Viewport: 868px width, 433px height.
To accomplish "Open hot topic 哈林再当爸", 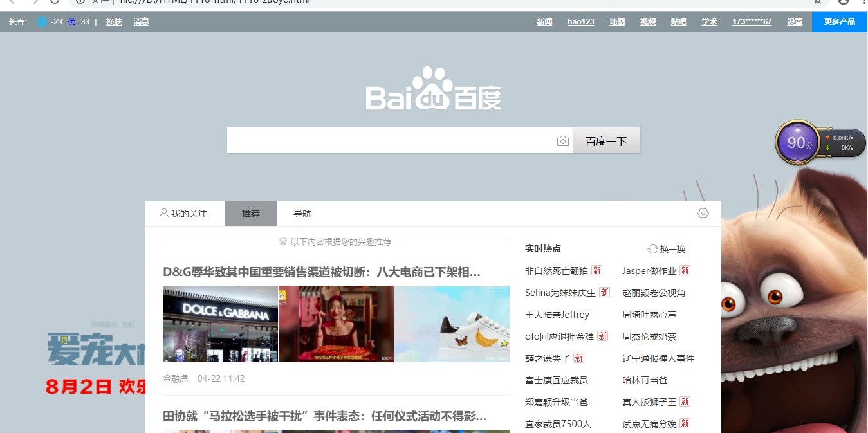I will click(x=645, y=380).
